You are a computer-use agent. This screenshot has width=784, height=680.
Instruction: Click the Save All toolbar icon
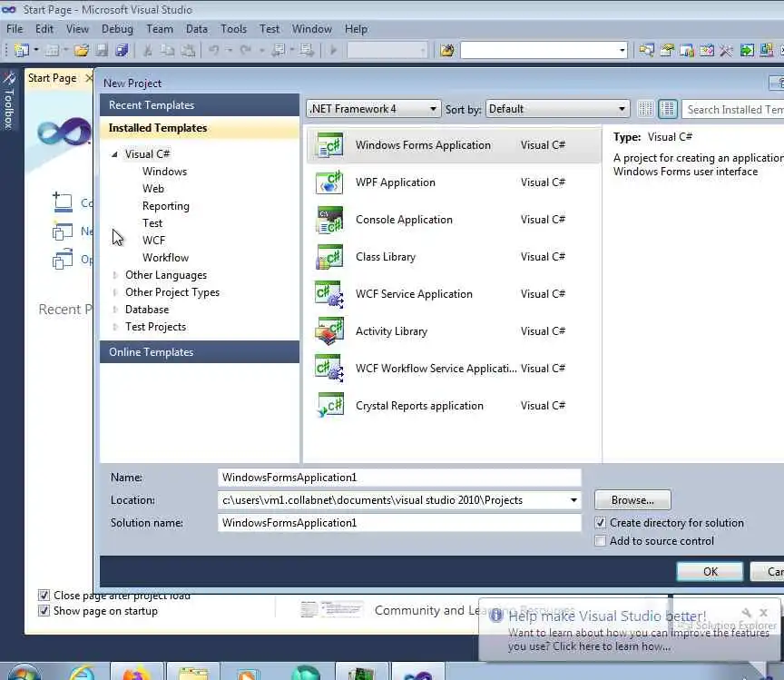coord(122,50)
